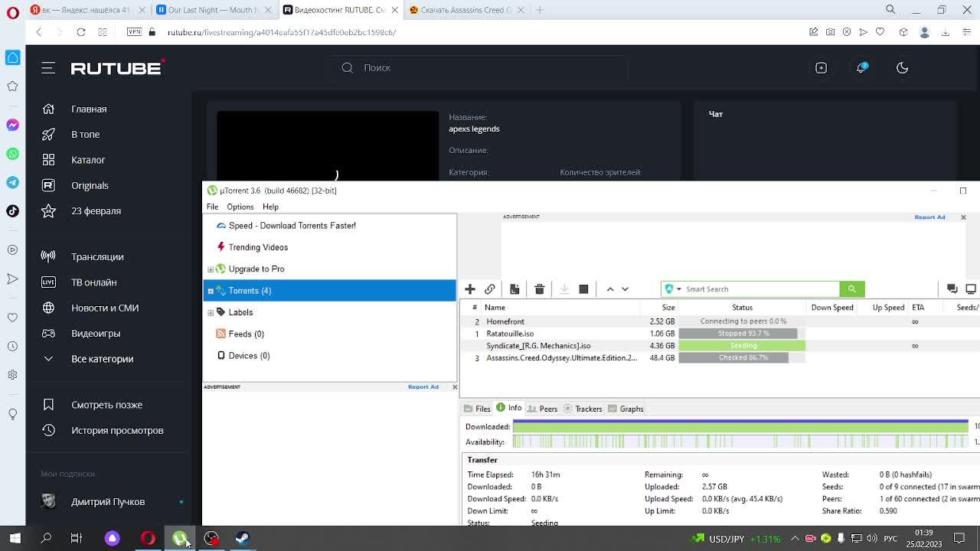The image size is (980, 551).
Task: Open Telegram in the Opera sidebar
Action: (12, 182)
